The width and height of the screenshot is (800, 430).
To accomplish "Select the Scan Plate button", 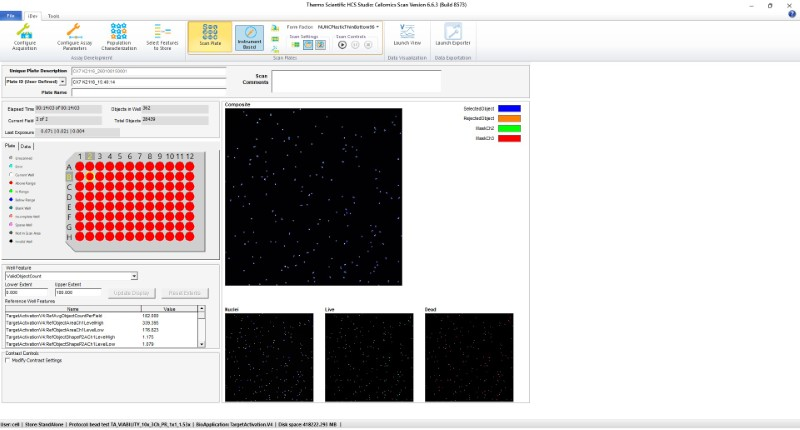I will [211, 36].
